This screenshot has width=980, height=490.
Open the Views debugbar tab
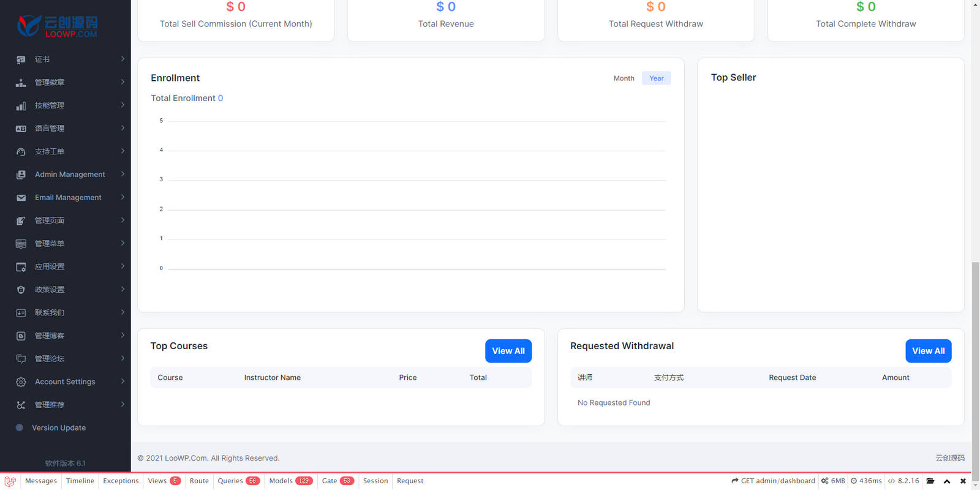click(164, 481)
